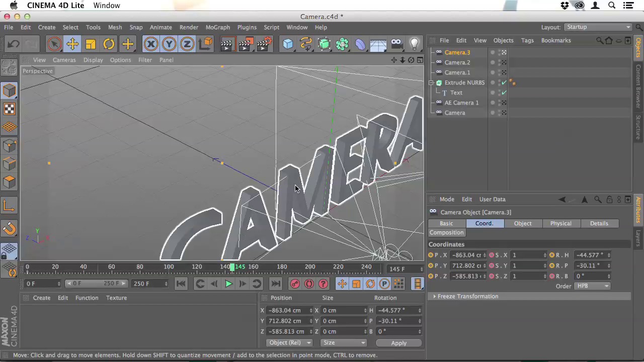Activate the Camera.2 view target toggle
This screenshot has height=362, width=644.
point(504,62)
